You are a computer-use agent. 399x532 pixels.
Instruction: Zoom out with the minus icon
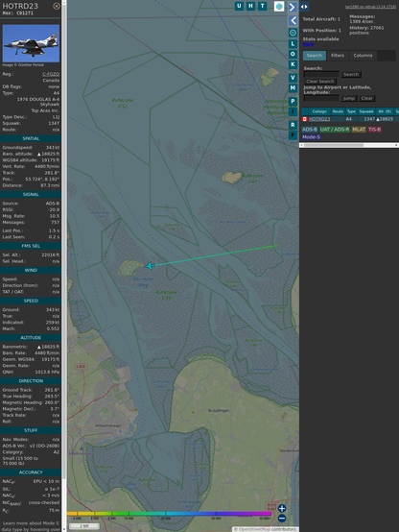click(x=282, y=519)
